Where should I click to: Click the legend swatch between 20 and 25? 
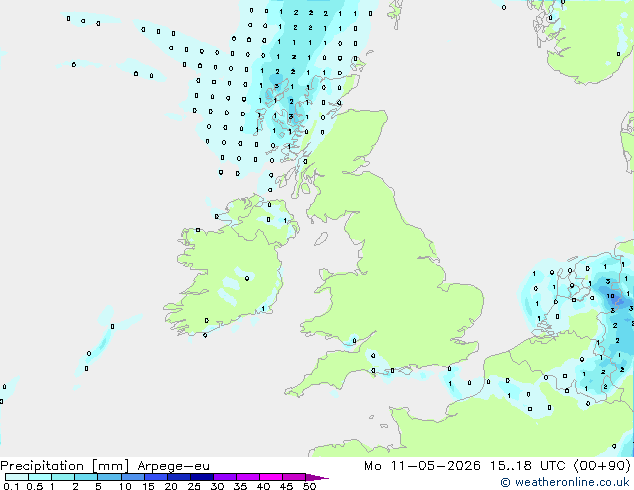[x=178, y=477]
